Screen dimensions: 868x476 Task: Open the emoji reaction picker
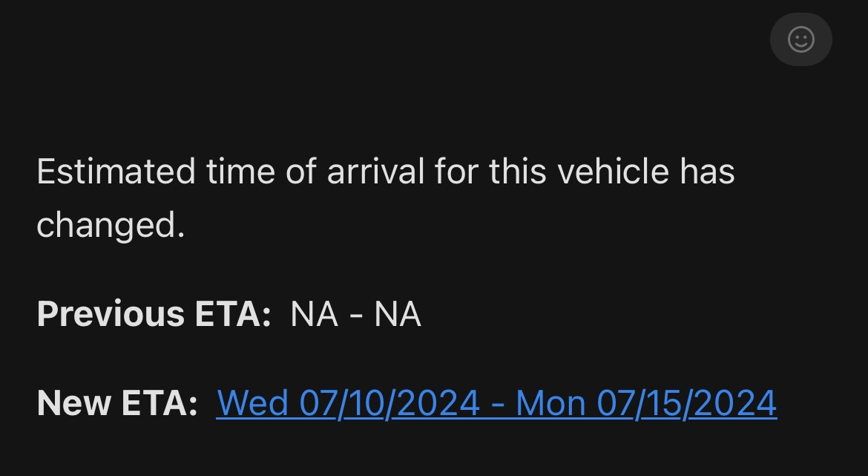click(800, 39)
